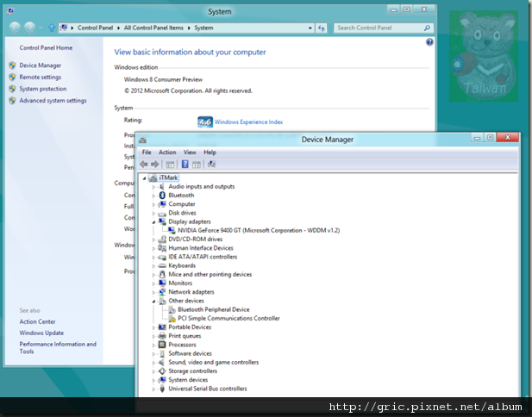
Task: Click System in the address breadcrumb
Action: pos(203,28)
